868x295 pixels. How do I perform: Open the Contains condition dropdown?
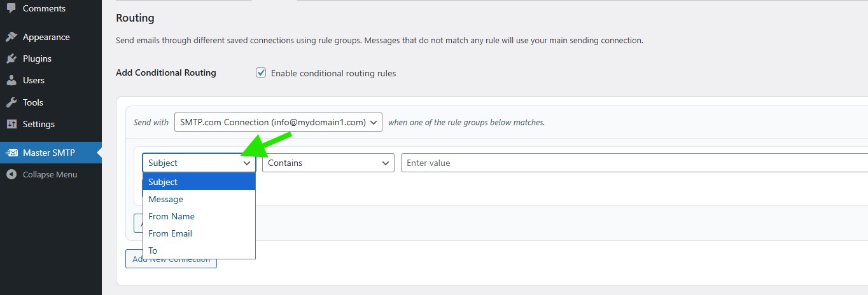tap(328, 163)
